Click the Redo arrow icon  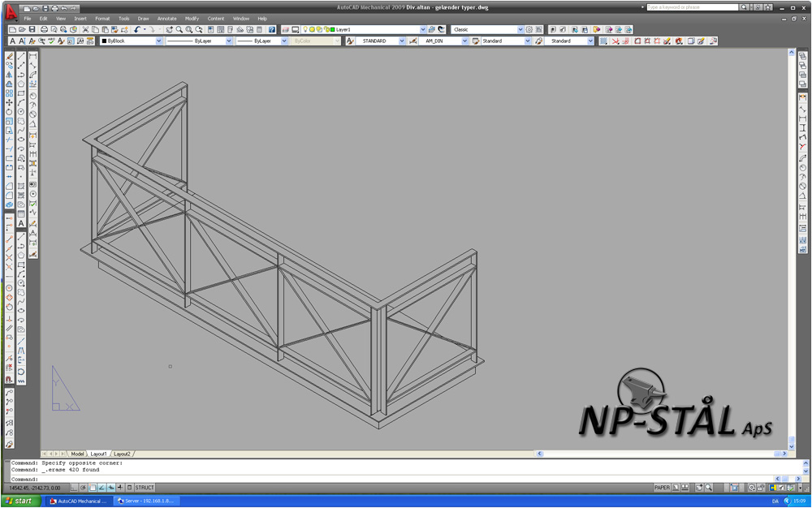(152, 29)
